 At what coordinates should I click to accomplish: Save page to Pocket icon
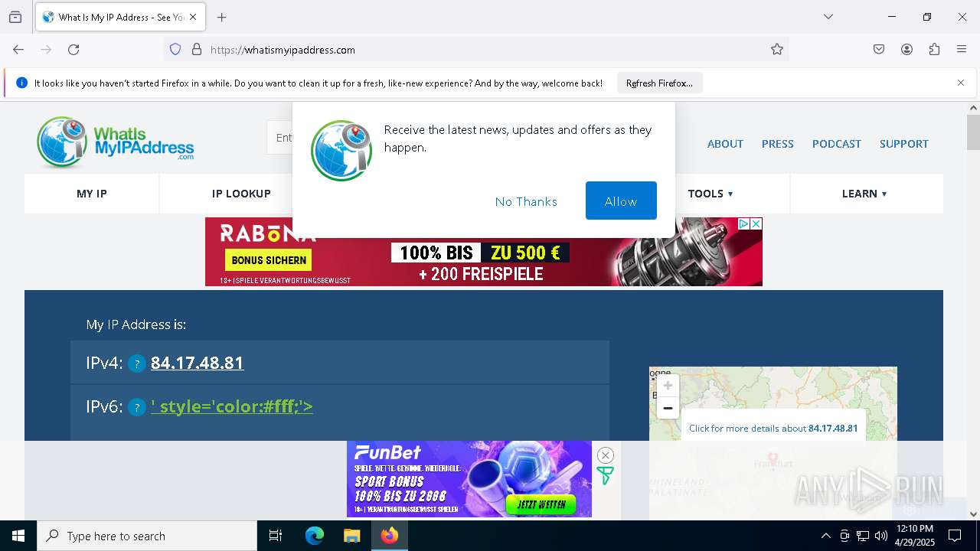pos(879,50)
